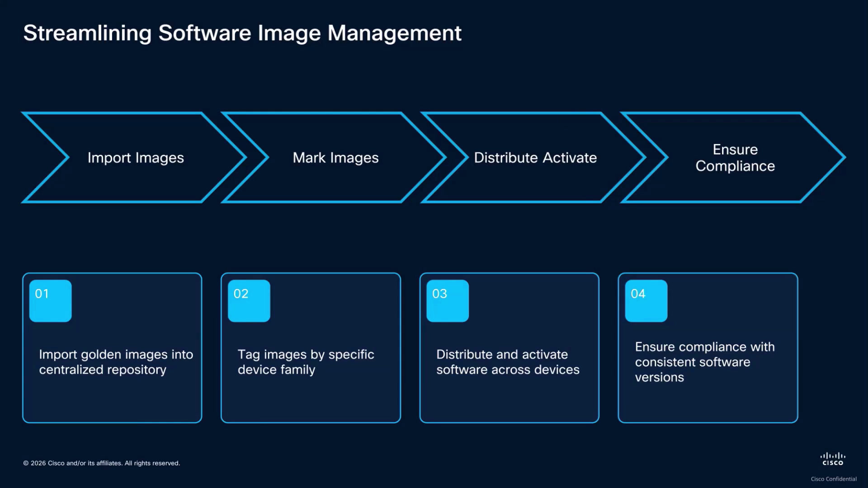This screenshot has height=488, width=868.
Task: Select the first card containing badge 01
Action: pyautogui.click(x=112, y=348)
